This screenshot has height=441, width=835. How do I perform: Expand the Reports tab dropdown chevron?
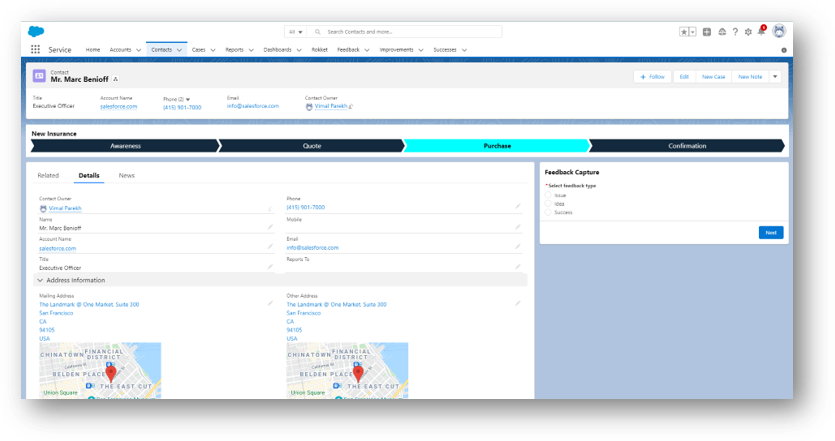pos(251,50)
